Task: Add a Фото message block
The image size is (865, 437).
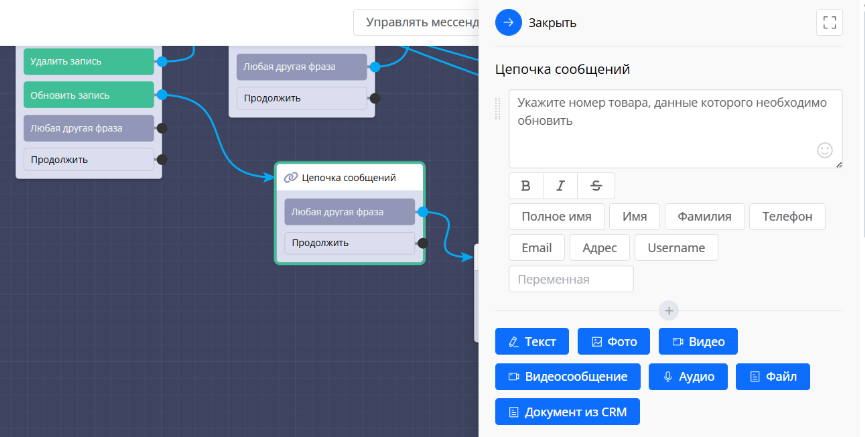Action: (614, 341)
